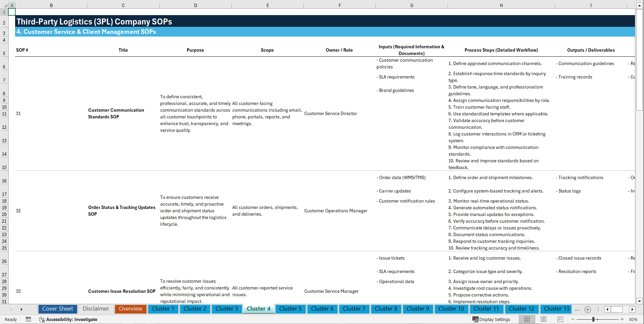Select the Cluster 7 sheet tab
The image size is (644, 324).
(354, 309)
